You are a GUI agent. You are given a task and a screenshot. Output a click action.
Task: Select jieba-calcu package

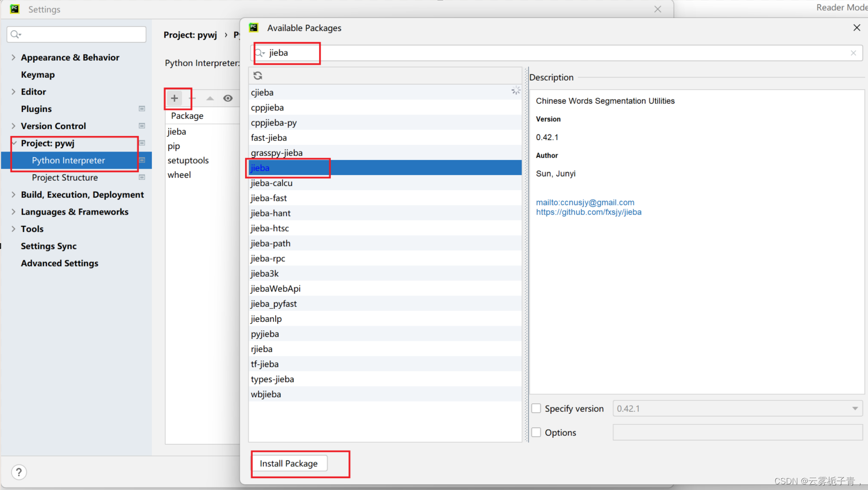click(385, 183)
